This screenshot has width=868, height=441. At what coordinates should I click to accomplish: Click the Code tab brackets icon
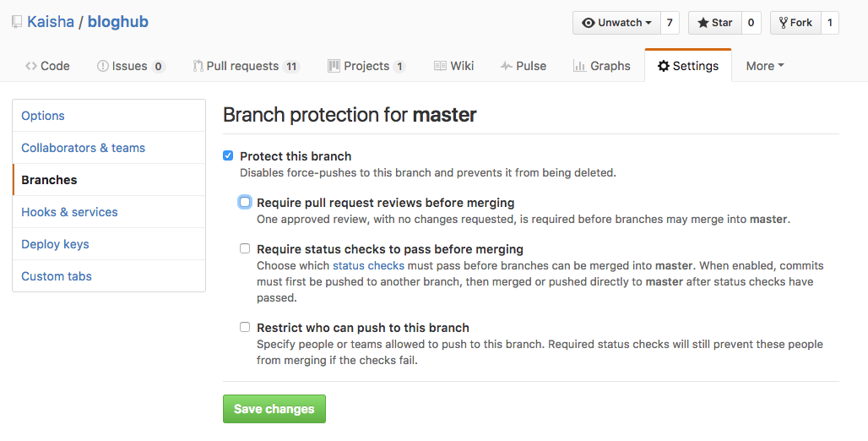coord(31,66)
